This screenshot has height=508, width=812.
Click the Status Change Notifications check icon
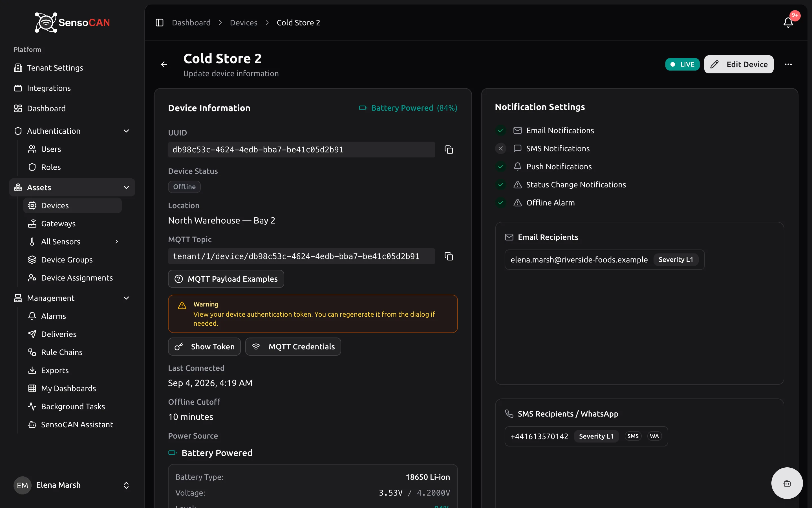tap(501, 185)
